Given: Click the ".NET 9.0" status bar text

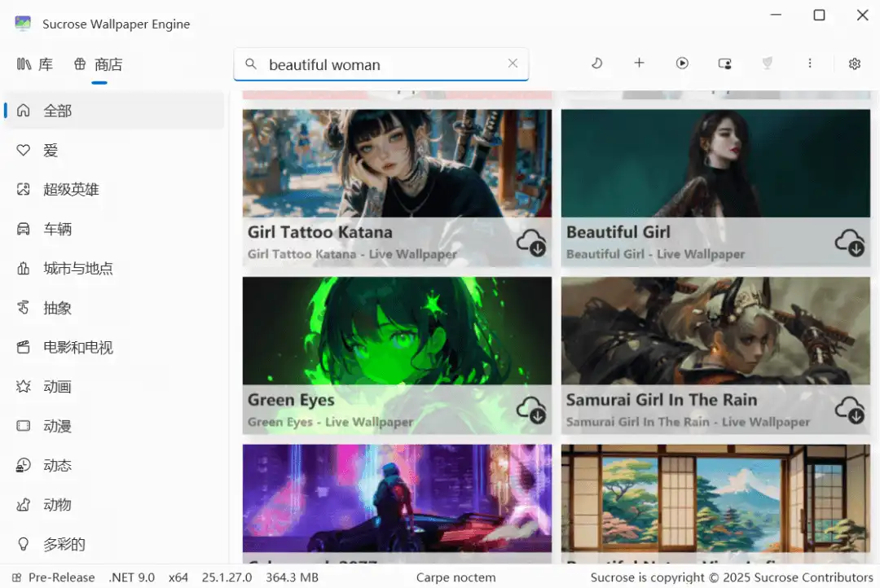Looking at the screenshot, I should click(x=131, y=577).
